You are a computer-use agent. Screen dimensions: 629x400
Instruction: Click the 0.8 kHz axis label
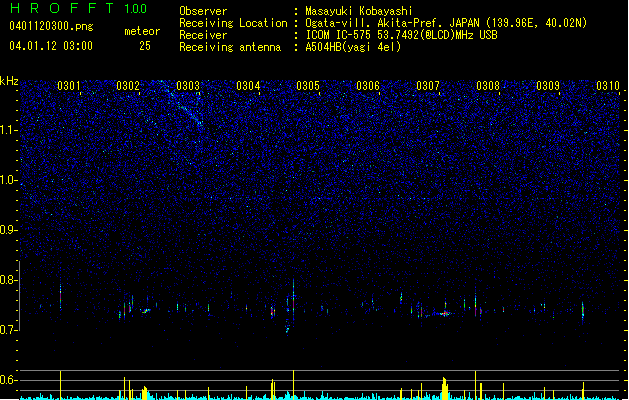pos(9,280)
